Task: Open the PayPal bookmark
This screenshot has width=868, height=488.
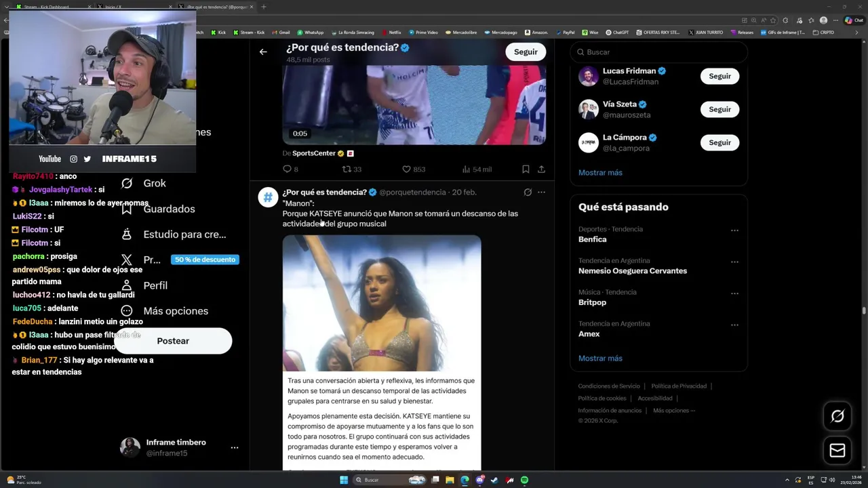Action: click(565, 32)
